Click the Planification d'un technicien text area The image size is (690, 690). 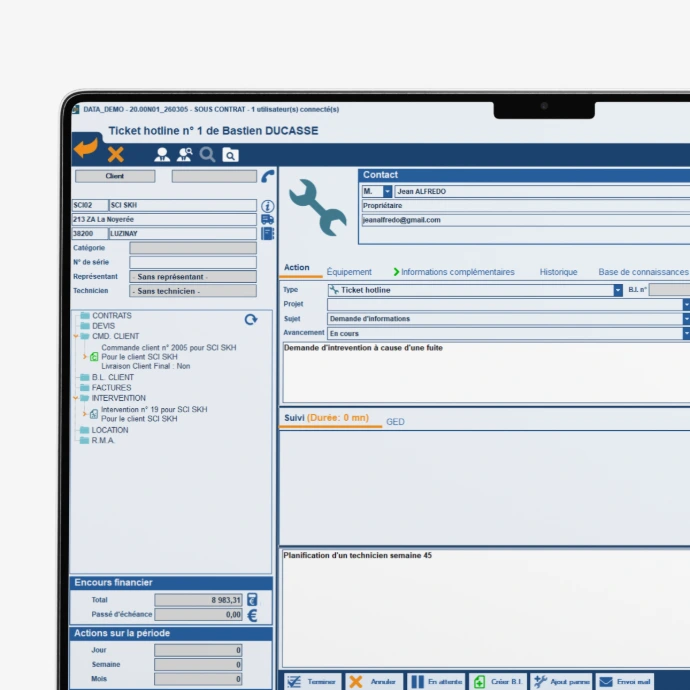486,609
